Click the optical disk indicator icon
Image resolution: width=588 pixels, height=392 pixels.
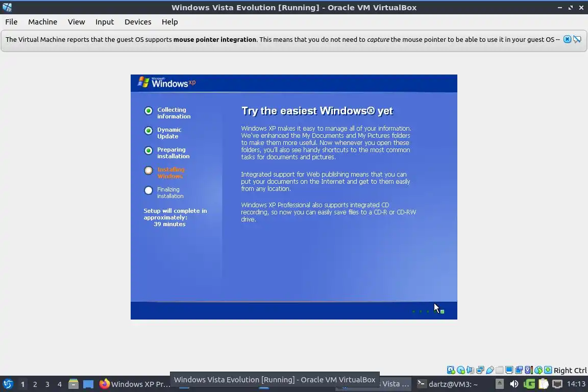pos(461,370)
